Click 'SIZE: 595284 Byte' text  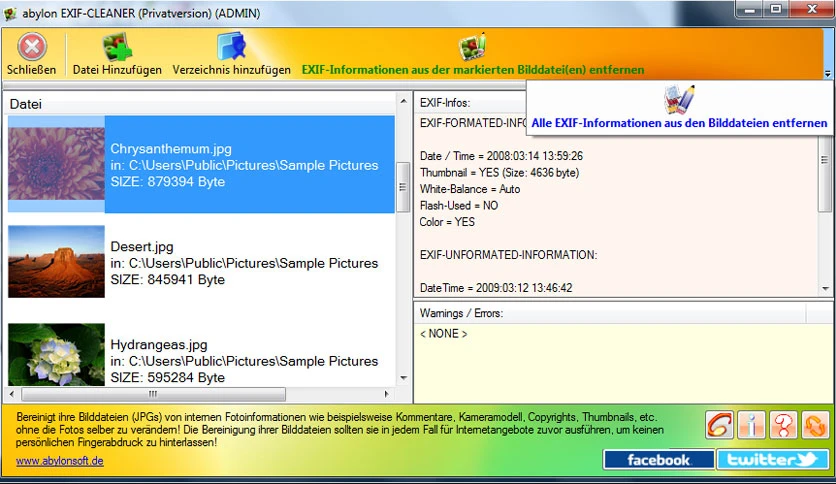(167, 378)
